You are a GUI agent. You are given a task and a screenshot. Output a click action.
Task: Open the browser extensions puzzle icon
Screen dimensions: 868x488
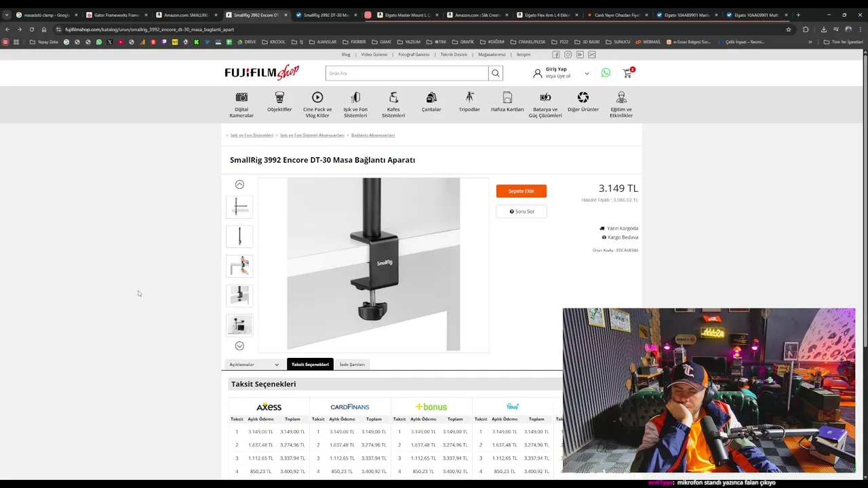806,29
